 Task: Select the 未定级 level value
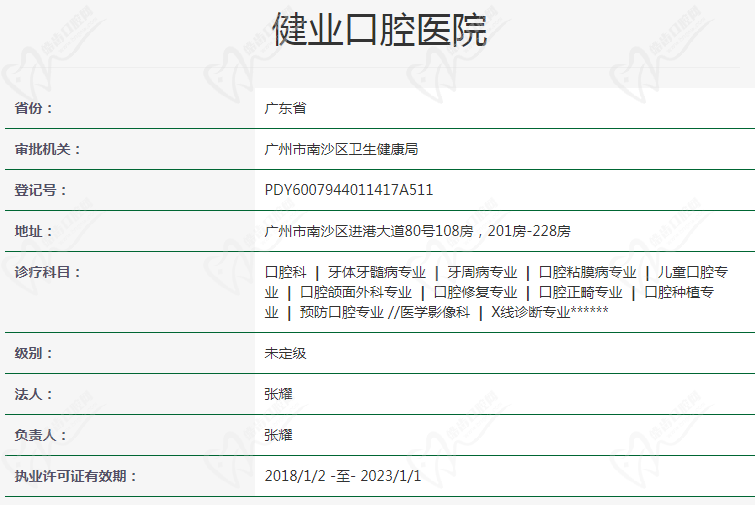point(284,353)
